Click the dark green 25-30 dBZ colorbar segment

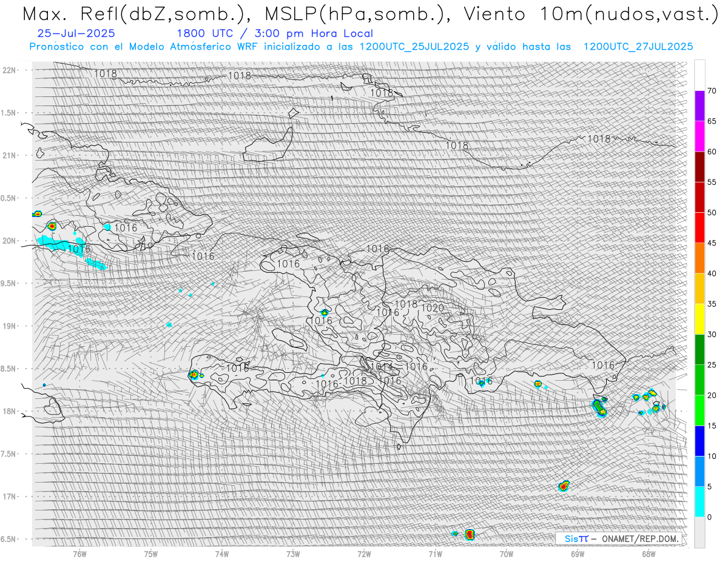coord(699,349)
